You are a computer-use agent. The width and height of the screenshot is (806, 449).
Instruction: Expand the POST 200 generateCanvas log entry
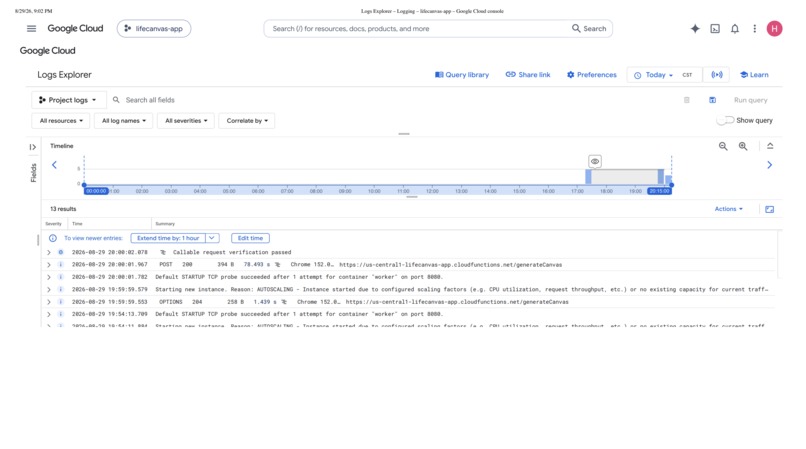tap(49, 264)
